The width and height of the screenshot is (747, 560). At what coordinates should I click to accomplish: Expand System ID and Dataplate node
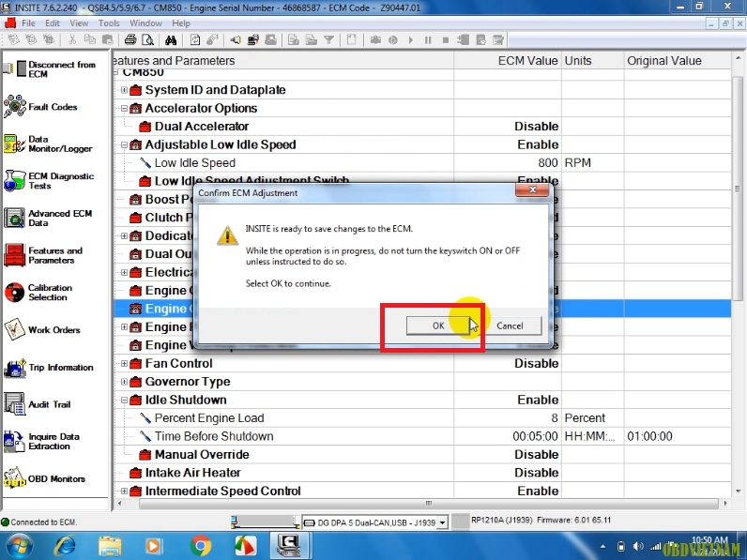[x=124, y=90]
